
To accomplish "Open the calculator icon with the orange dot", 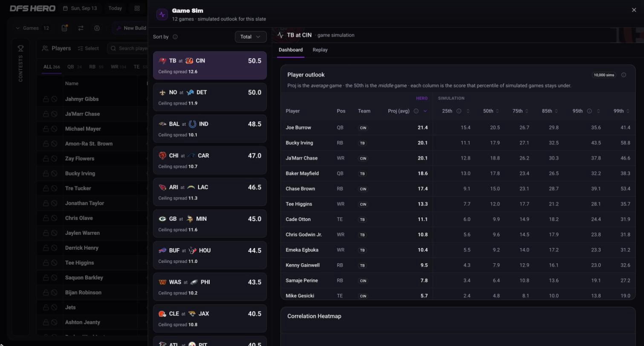I will point(64,28).
